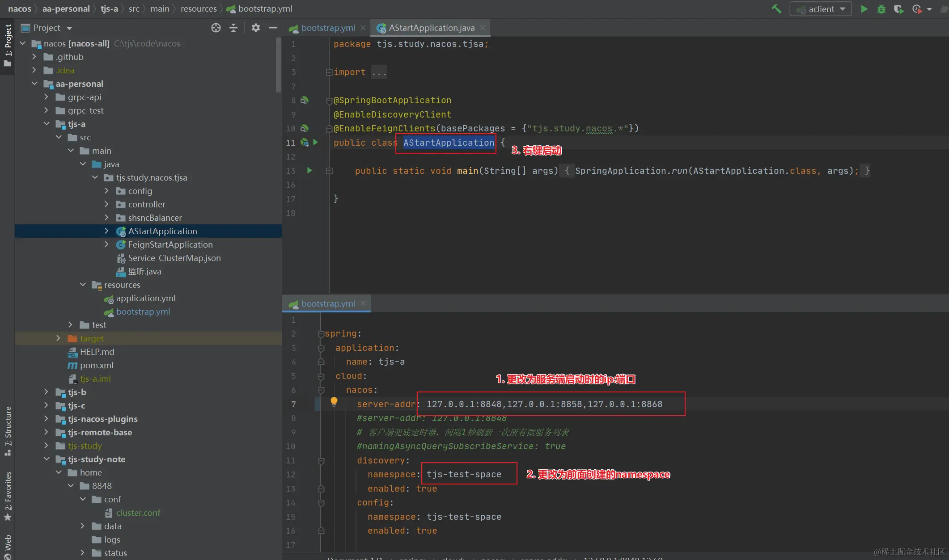949x560 pixels.
Task: Click the yellow lightbulb intention icon
Action: [x=334, y=401]
